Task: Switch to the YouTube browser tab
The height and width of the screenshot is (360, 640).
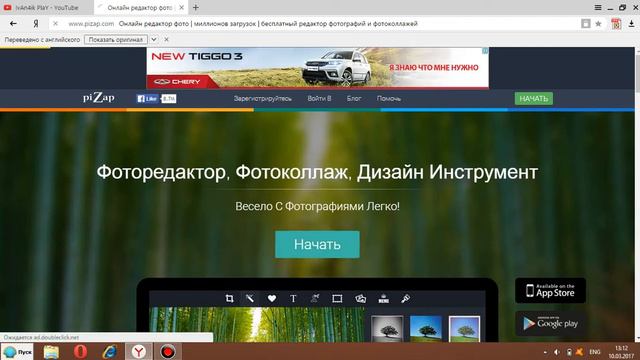Action: coord(46,7)
